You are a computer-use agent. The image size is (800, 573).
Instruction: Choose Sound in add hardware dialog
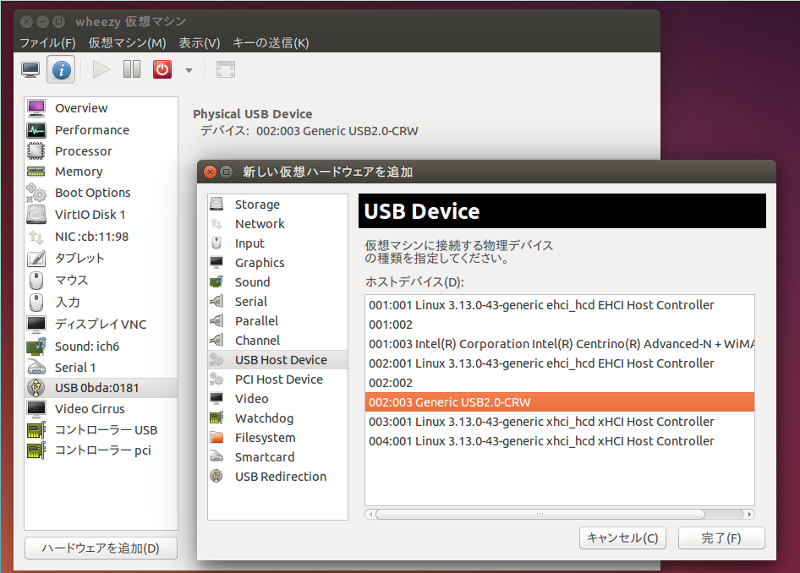pyautogui.click(x=278, y=282)
